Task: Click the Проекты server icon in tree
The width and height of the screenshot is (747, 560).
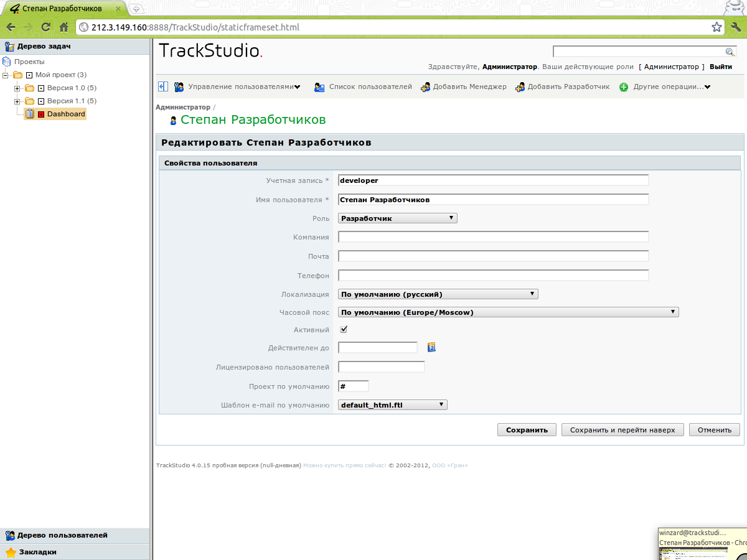Action: pyautogui.click(x=7, y=62)
